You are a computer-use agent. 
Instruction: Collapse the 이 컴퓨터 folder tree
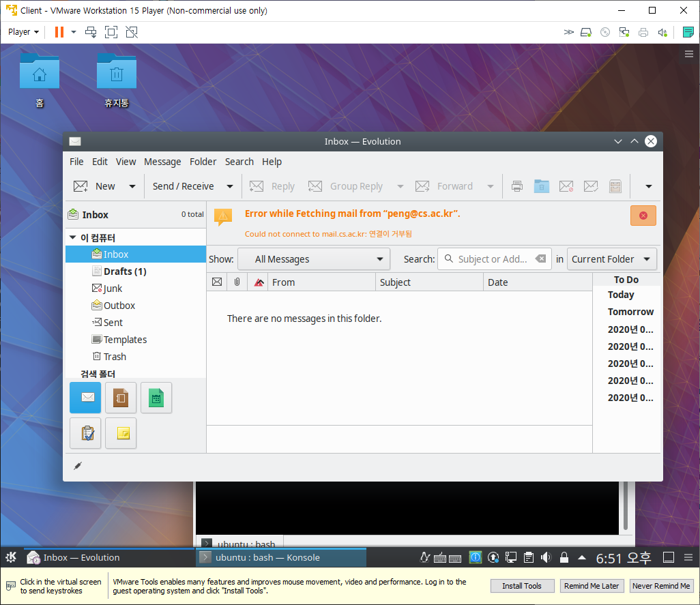coord(73,238)
